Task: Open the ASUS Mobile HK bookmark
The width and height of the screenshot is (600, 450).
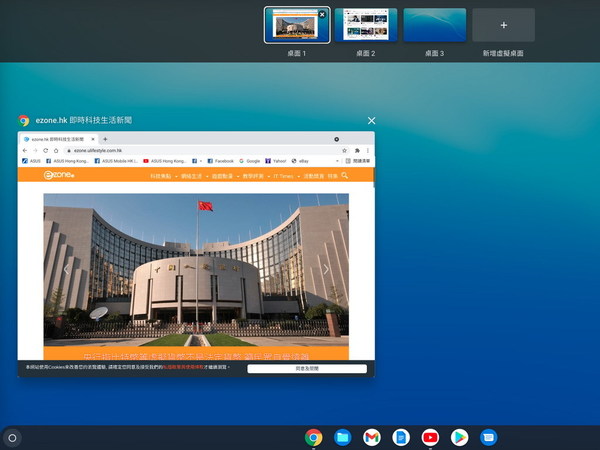Action: point(116,161)
